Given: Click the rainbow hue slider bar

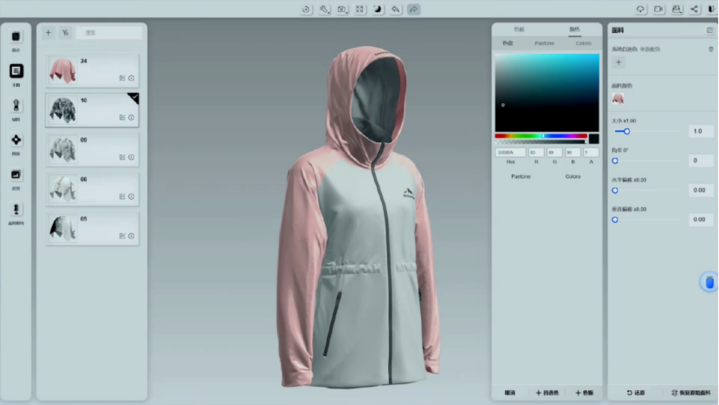Looking at the screenshot, I should pos(541,136).
